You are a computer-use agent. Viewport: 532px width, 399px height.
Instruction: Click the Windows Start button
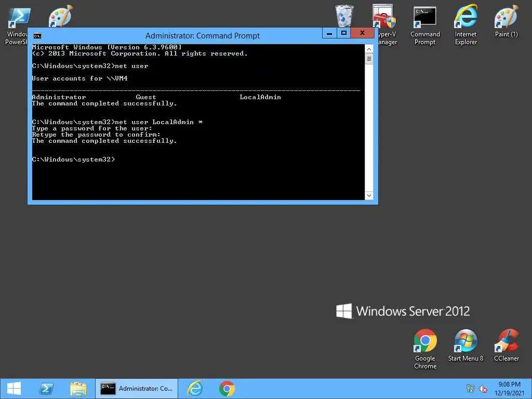tap(14, 389)
